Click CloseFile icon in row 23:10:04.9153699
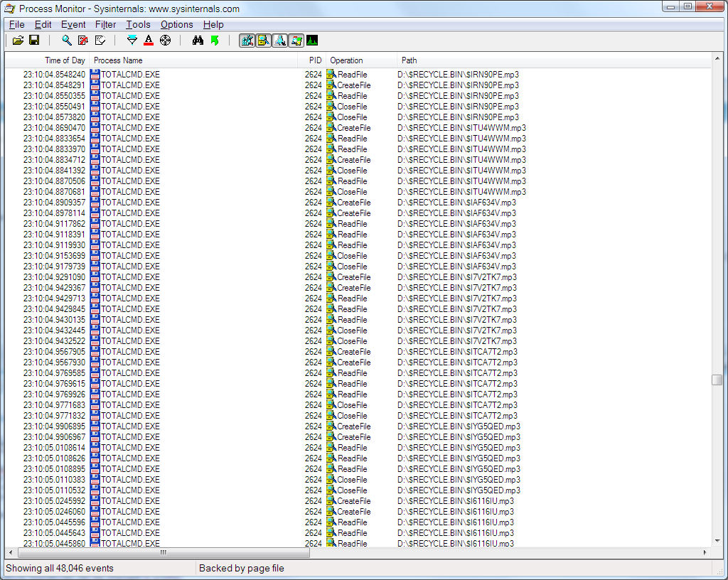 tap(331, 256)
